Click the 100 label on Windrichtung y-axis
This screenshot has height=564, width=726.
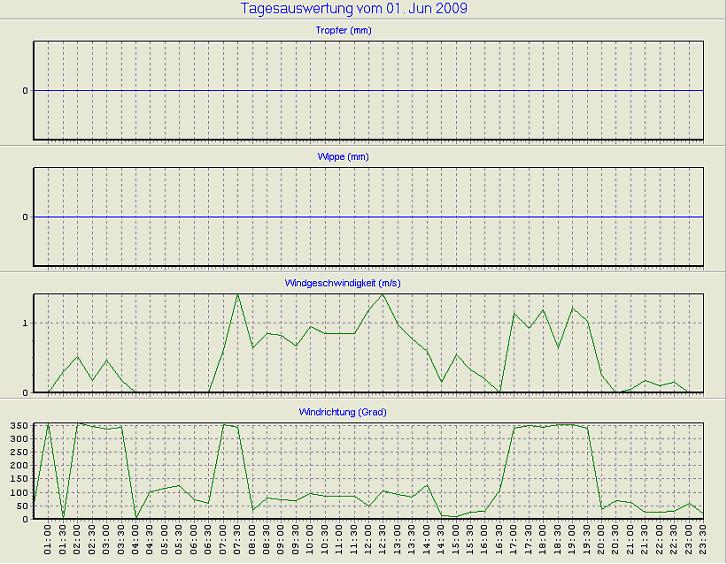19,492
